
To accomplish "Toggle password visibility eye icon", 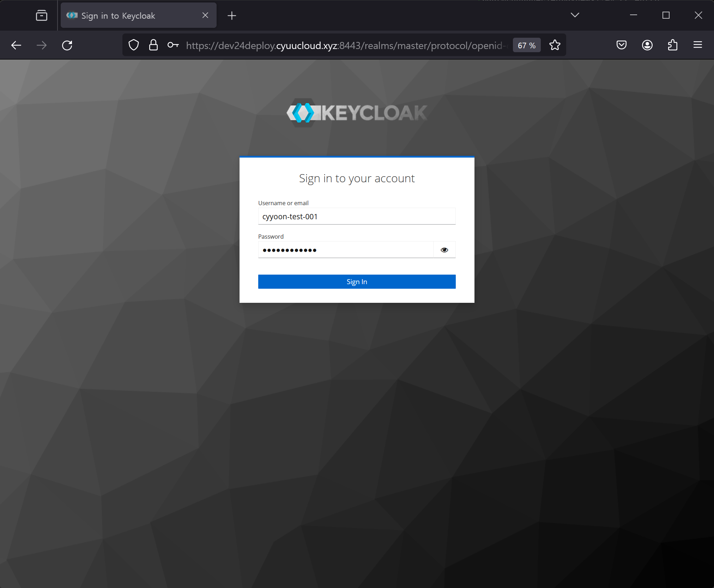I will coord(444,250).
